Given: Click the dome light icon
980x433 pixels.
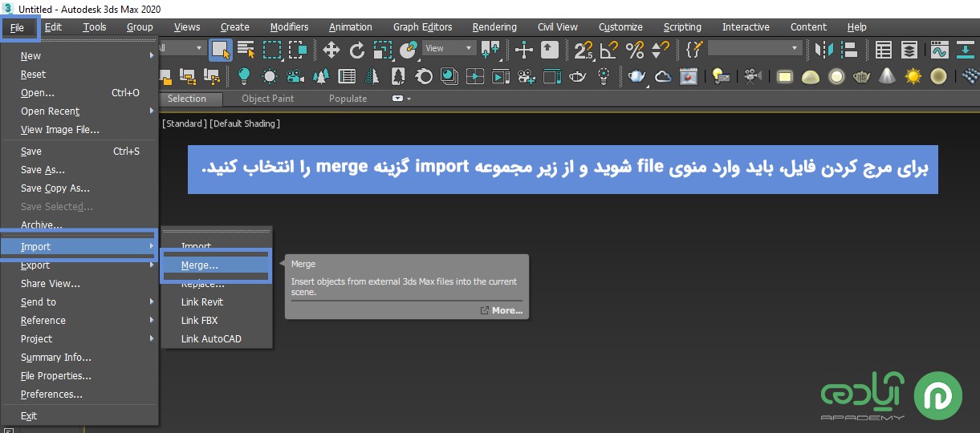Looking at the screenshot, I should (811, 77).
